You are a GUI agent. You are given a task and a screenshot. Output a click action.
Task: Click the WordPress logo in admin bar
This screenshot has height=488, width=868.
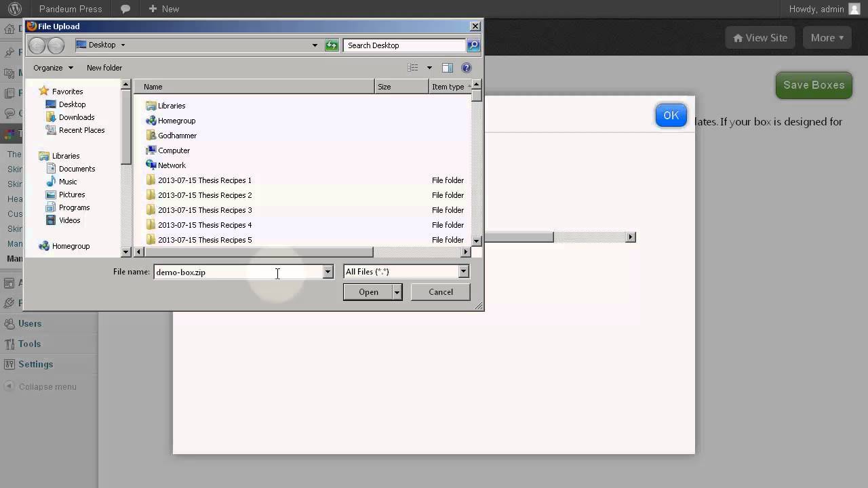pos(15,9)
